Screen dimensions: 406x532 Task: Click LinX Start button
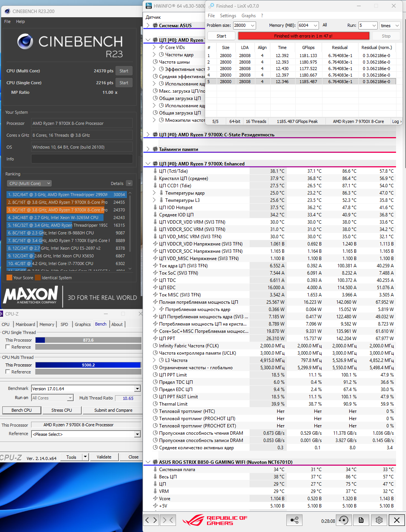[x=221, y=36]
